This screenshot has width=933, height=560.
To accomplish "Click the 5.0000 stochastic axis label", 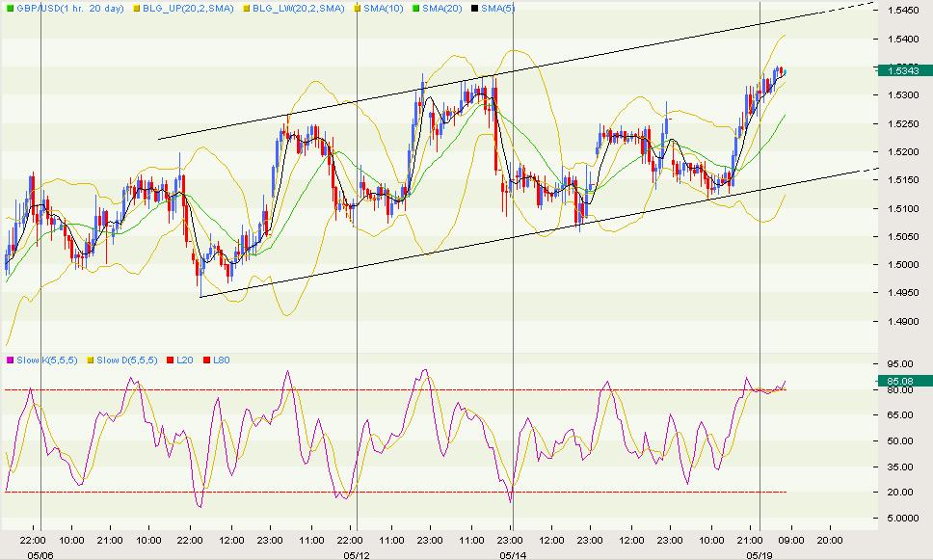I will pyautogui.click(x=902, y=519).
